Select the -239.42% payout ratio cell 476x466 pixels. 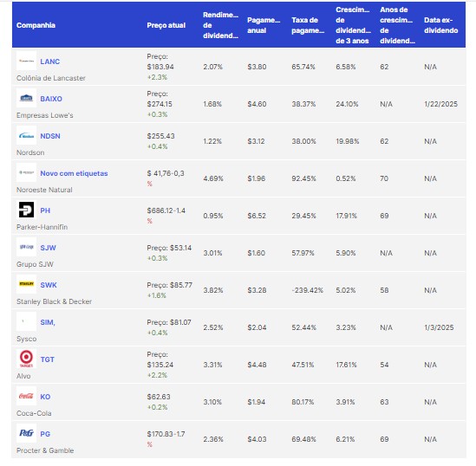pos(307,290)
